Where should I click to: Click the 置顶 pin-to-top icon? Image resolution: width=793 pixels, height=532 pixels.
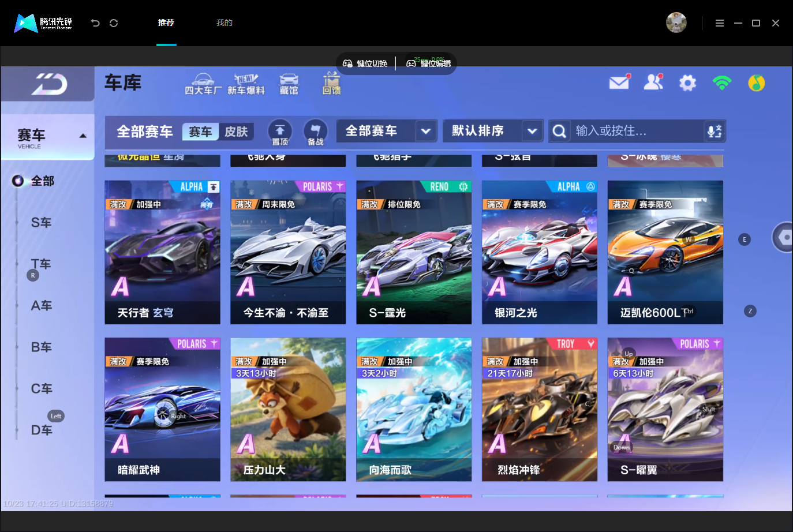(x=280, y=132)
